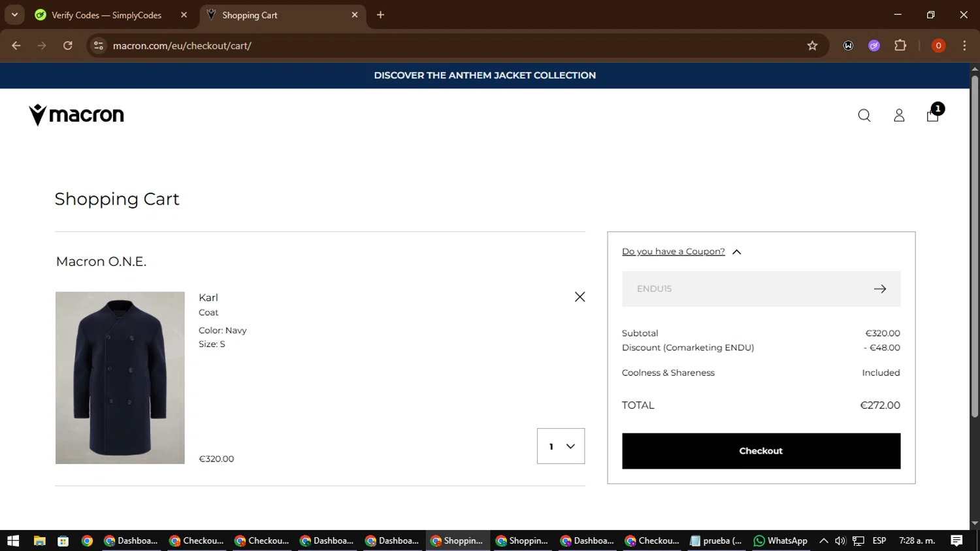Viewport: 980px width, 551px height.
Task: Click the 'Discount (Comarketing ENDU)' label
Action: 688,348
